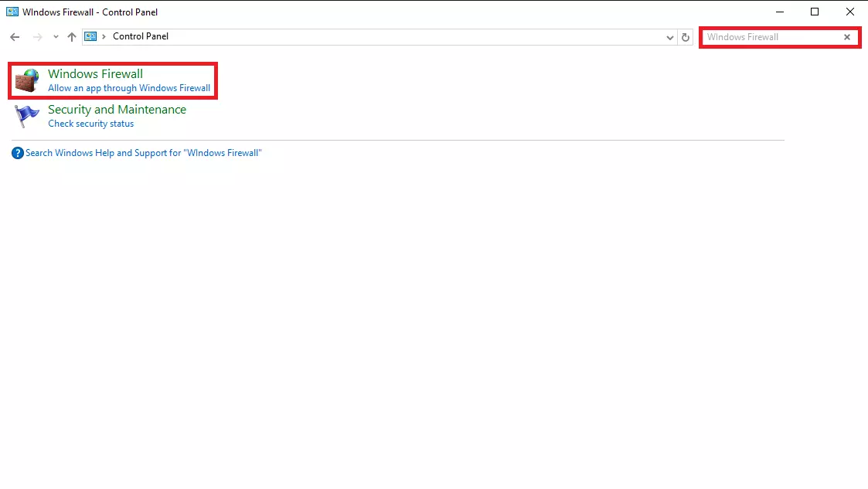This screenshot has height=489, width=868.
Task: Open the Windows Firewall brick wall icon
Action: click(26, 80)
